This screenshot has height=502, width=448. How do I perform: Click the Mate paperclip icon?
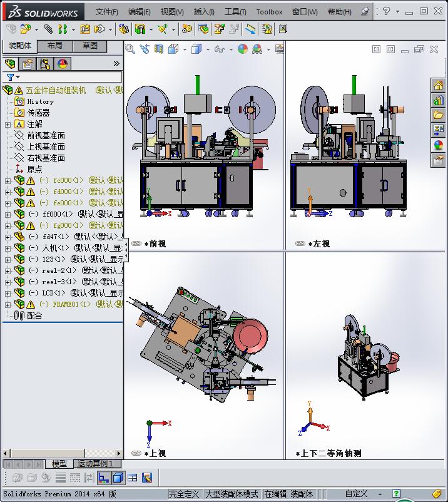[48, 29]
